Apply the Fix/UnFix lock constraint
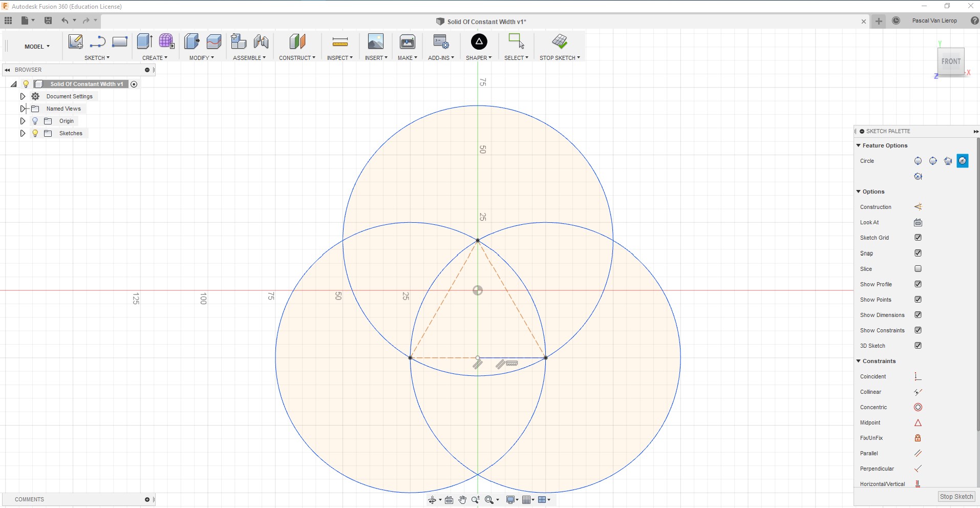This screenshot has width=980, height=508. click(x=918, y=438)
